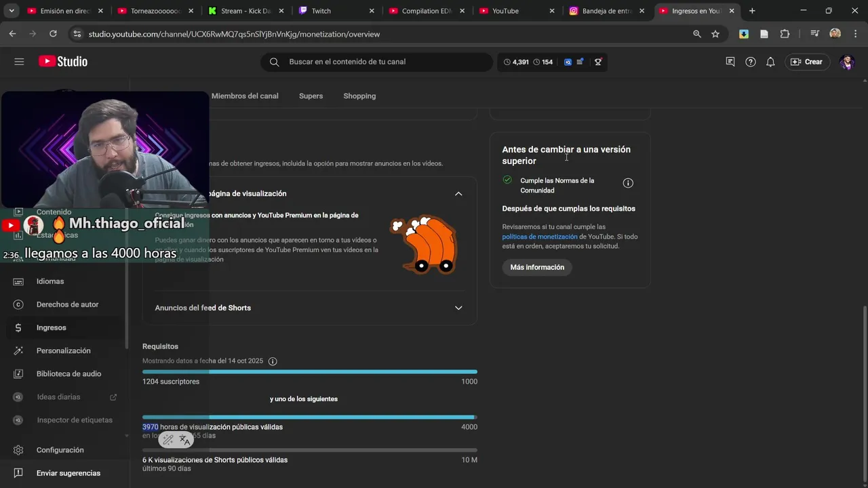Click the Studio search field

click(x=377, y=62)
